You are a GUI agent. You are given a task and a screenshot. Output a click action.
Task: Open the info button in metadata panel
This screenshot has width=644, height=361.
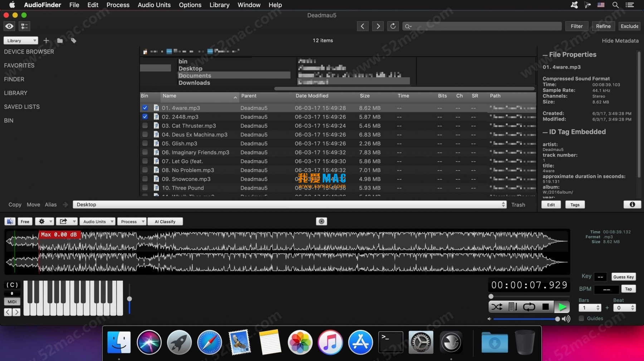(632, 205)
